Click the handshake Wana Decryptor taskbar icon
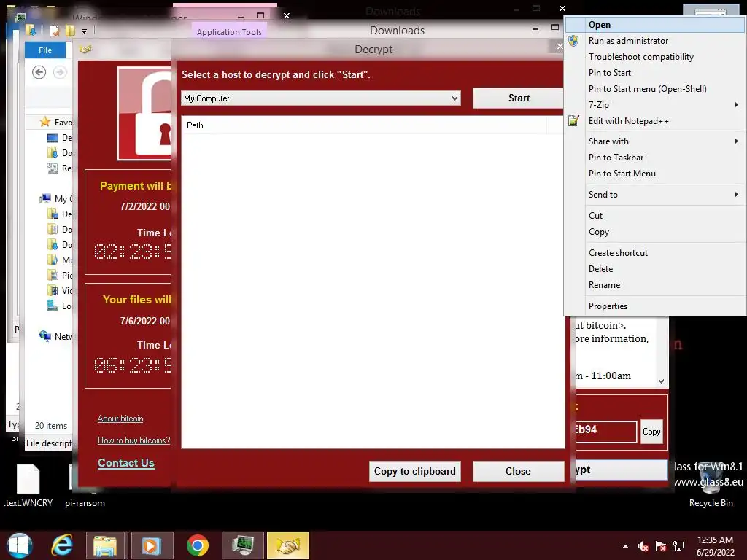 point(288,545)
